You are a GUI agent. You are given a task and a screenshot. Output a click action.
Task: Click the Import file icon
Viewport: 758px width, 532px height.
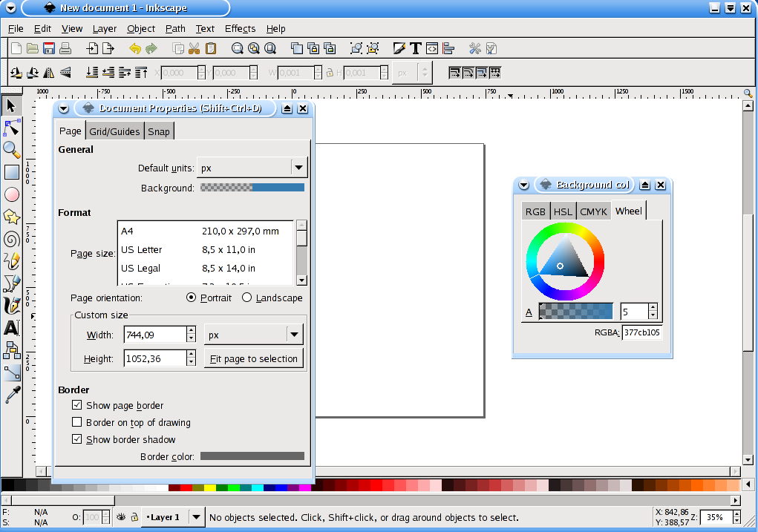click(x=92, y=48)
